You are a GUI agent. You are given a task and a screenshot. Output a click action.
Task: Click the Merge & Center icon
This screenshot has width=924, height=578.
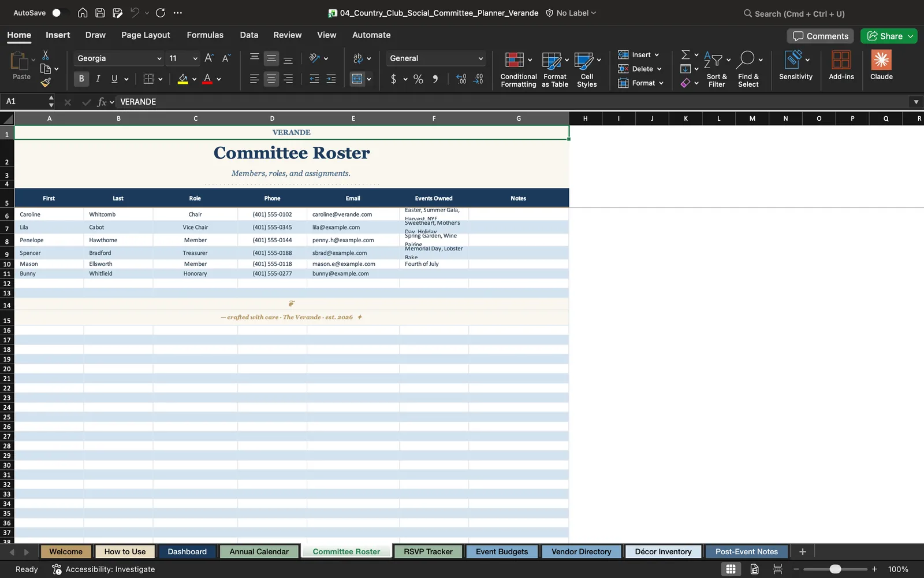click(x=357, y=79)
